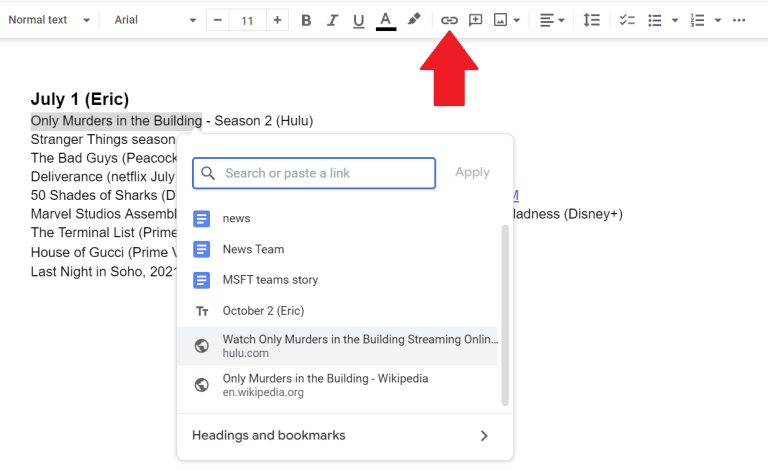Viewport: 768px width, 470px height.
Task: Insert a bulleted list
Action: [655, 20]
